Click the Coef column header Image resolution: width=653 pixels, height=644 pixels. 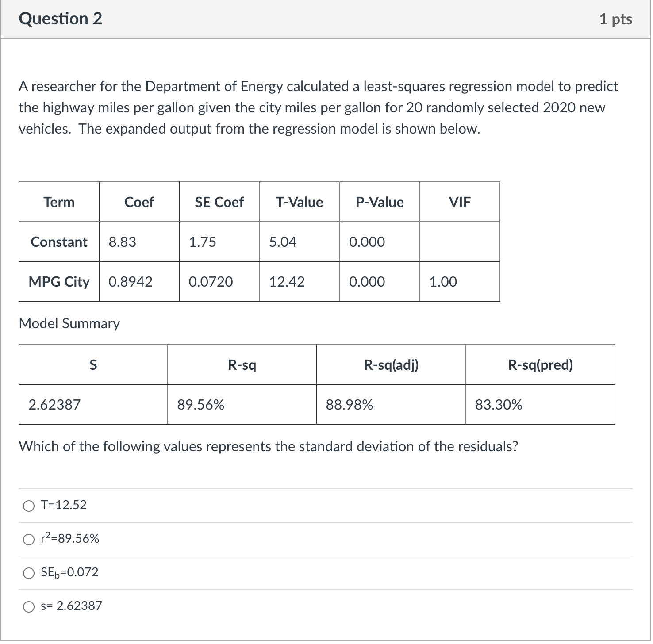coord(139,202)
